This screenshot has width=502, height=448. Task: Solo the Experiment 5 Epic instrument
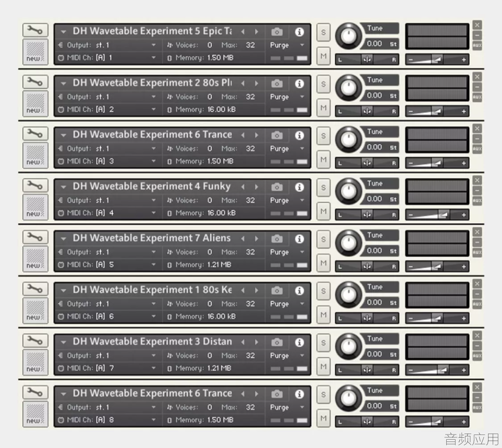click(324, 33)
